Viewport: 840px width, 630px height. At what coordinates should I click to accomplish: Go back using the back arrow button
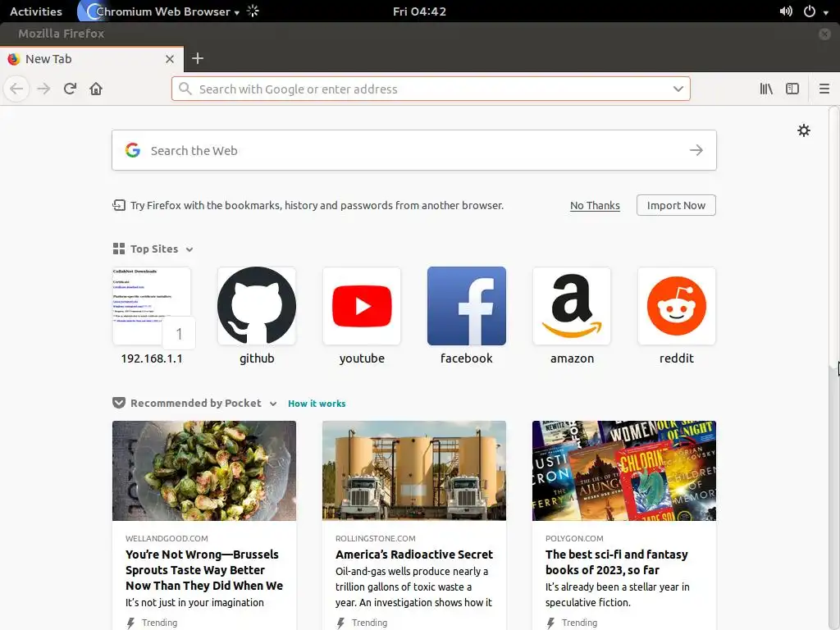[x=16, y=89]
